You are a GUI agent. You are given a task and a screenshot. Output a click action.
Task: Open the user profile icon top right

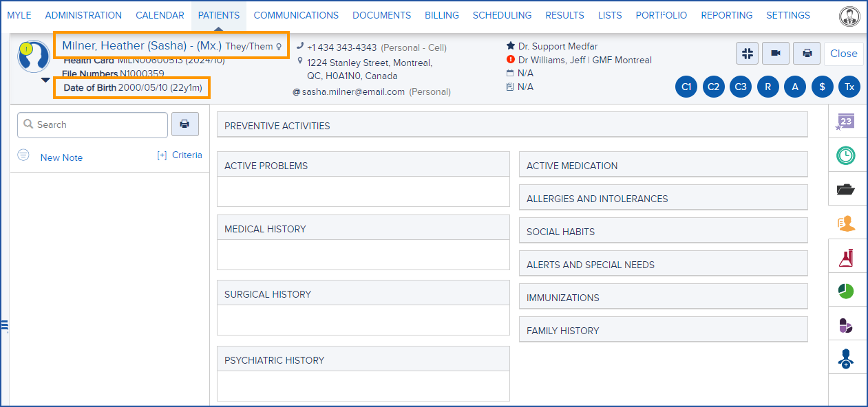point(849,15)
